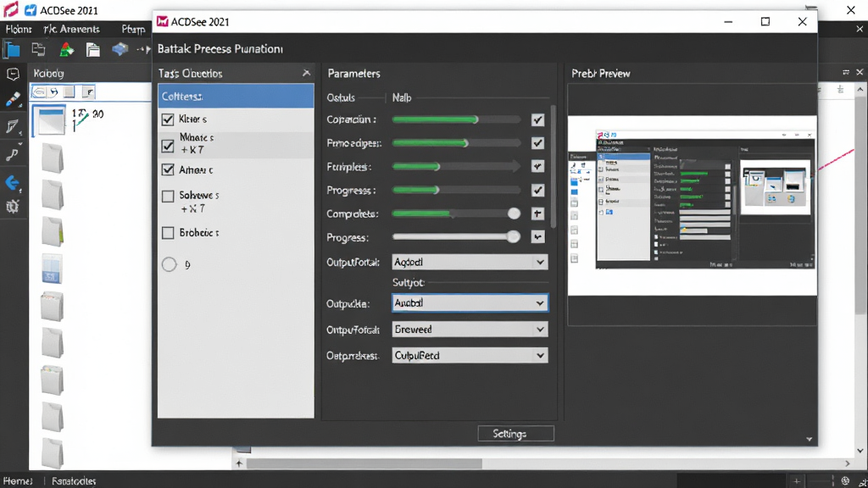
Task: Click Heme! in the status bar
Action: 18,481
